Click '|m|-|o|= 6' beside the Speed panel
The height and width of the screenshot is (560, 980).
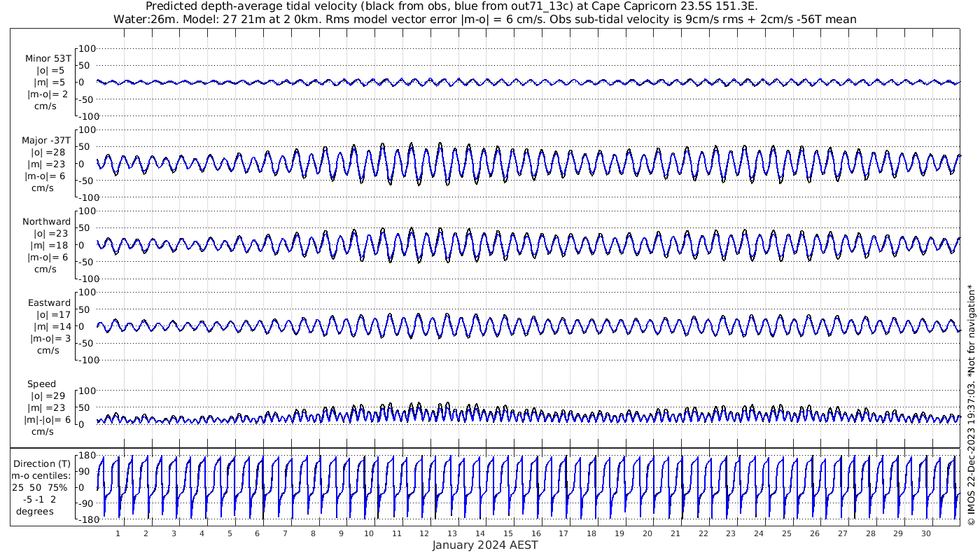(49, 420)
